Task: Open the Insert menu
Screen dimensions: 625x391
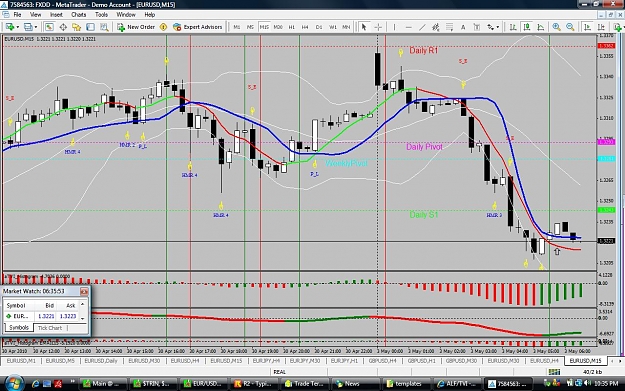Action: click(x=56, y=15)
